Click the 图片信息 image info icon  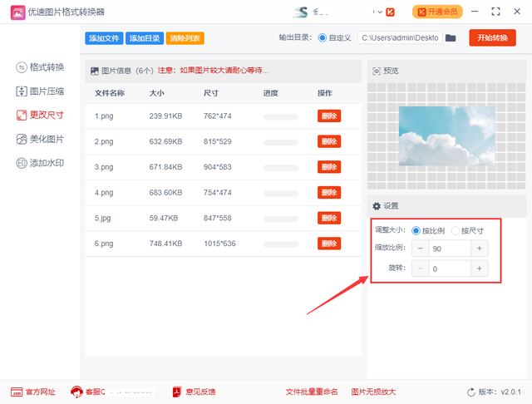point(94,71)
